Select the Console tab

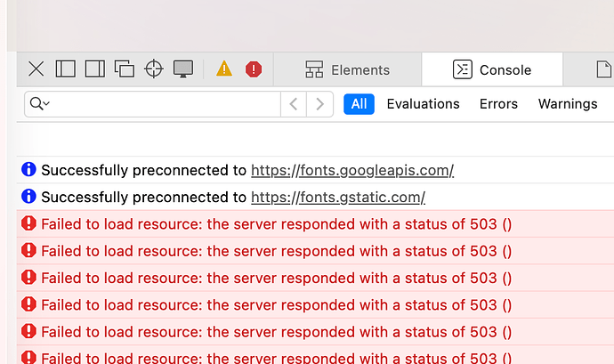click(x=492, y=69)
